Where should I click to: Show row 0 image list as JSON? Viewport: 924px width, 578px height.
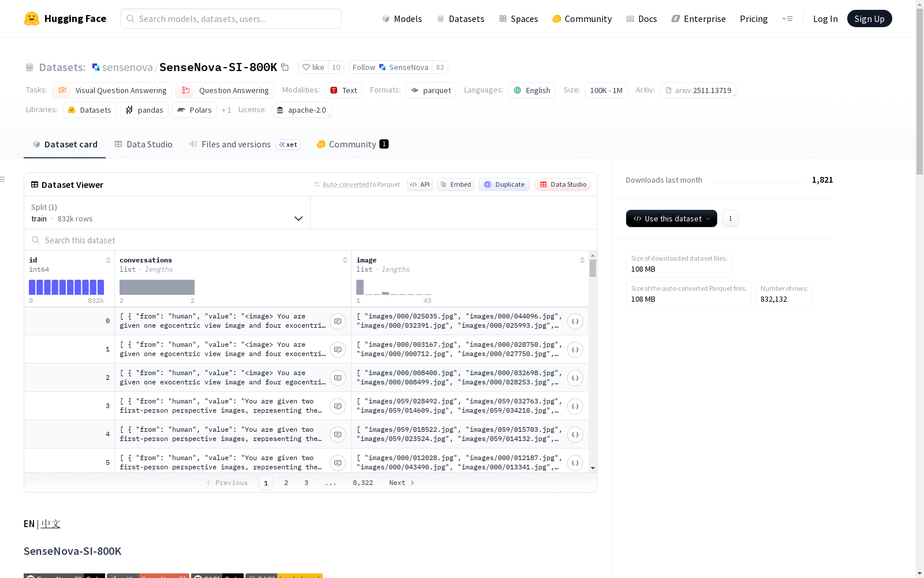[575, 321]
